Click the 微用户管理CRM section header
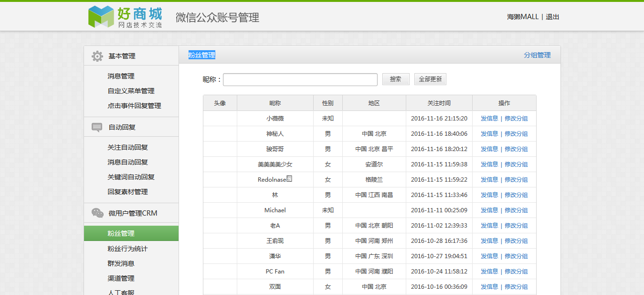Screen dimensions: 644x295 click(131, 213)
